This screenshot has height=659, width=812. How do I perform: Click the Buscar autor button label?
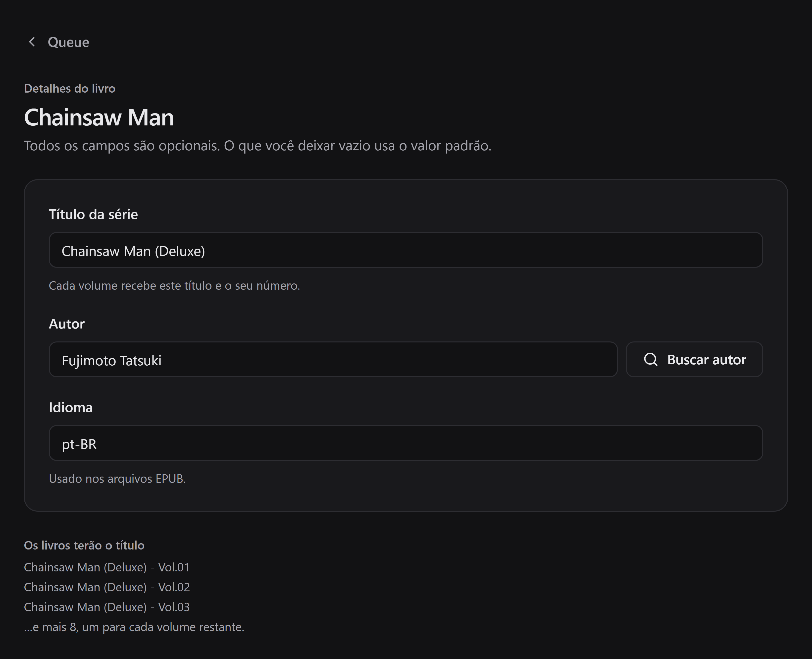point(707,360)
